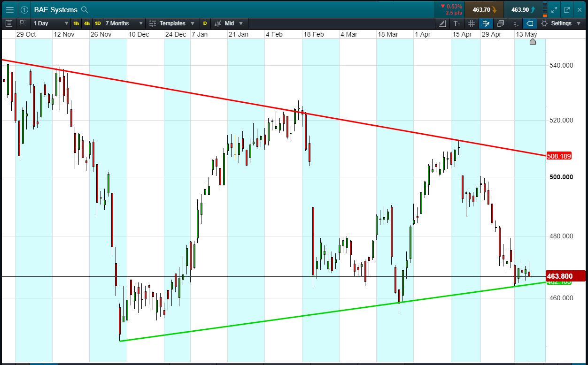588x365 pixels.
Task: Click the gray marker below 13 May
Action: 533,42
